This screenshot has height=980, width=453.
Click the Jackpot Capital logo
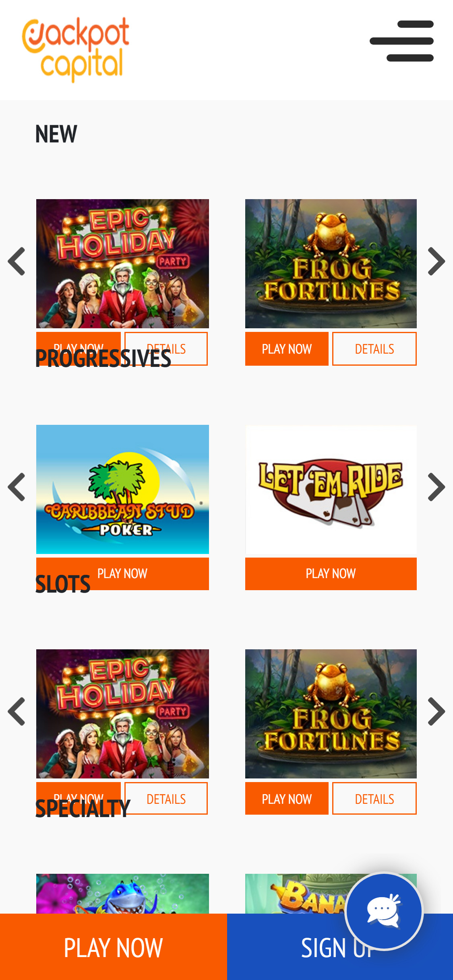coord(76,49)
